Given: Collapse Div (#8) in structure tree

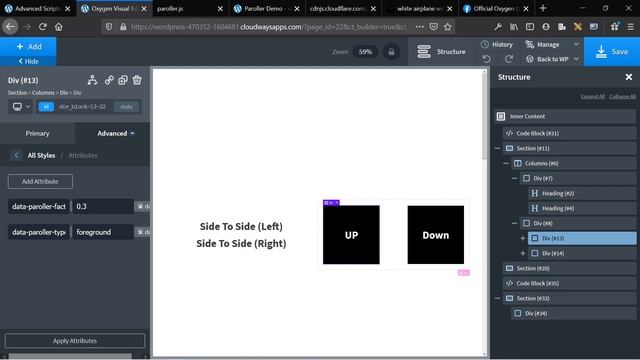Looking at the screenshot, I should coord(514,223).
